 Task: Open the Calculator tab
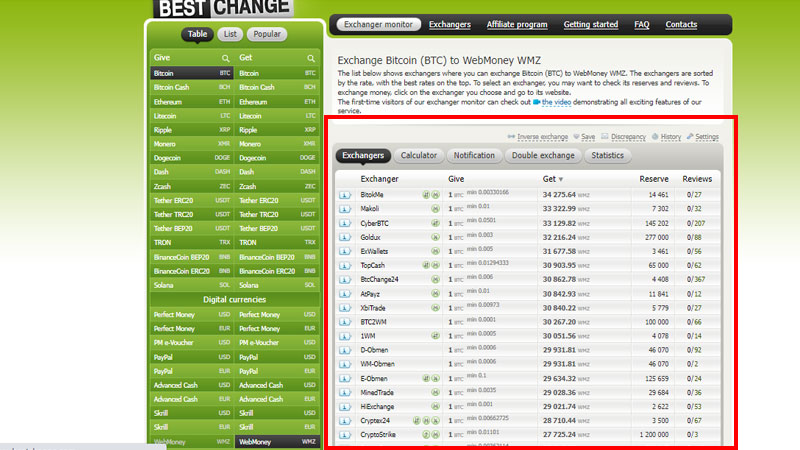[418, 156]
